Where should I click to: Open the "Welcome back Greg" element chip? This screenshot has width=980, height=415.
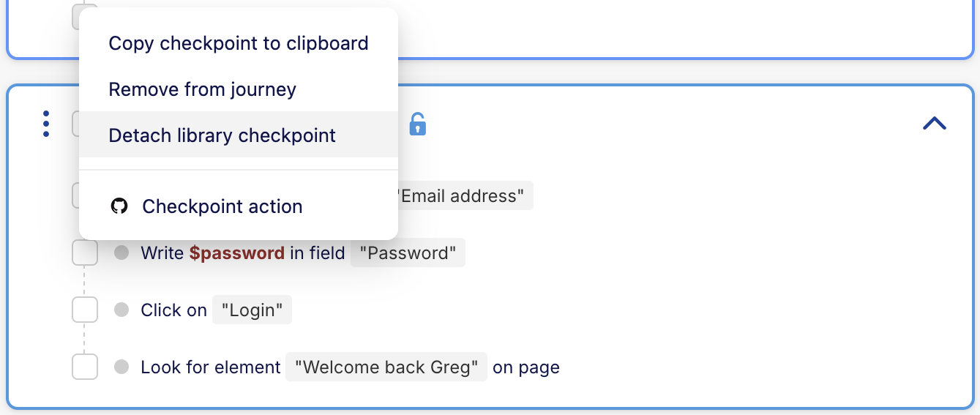[386, 367]
